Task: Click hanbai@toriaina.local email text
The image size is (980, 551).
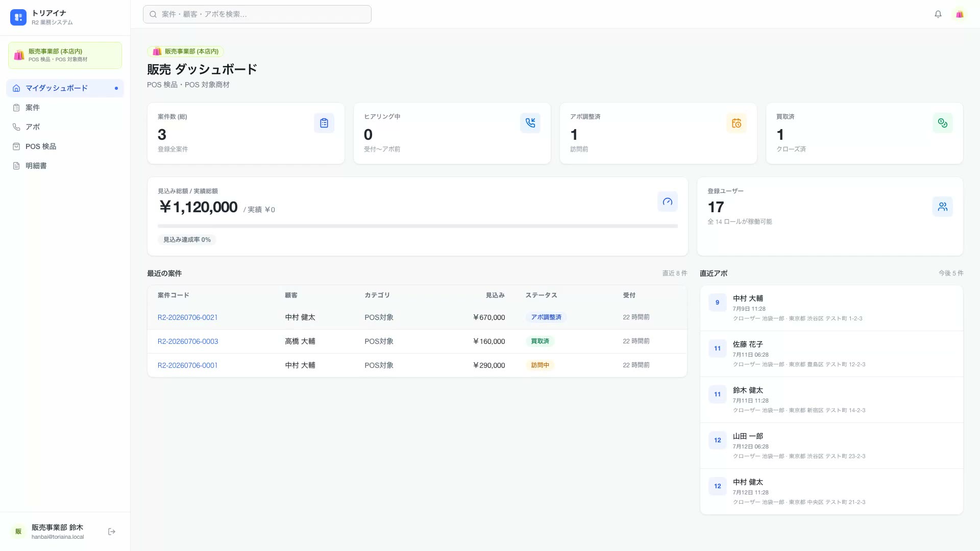Action: click(x=58, y=537)
